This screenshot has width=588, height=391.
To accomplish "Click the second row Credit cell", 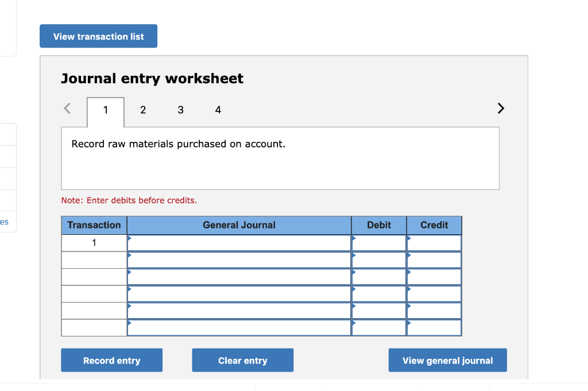I will (x=434, y=260).
